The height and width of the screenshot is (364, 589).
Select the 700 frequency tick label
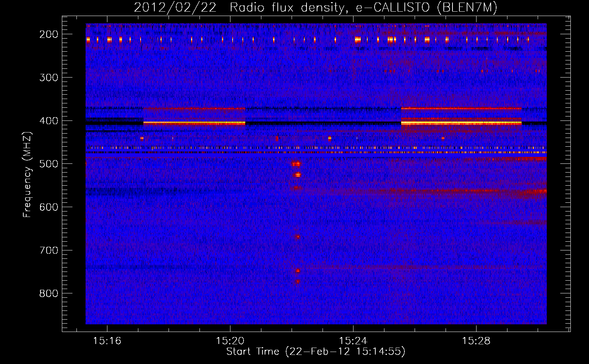[49, 250]
